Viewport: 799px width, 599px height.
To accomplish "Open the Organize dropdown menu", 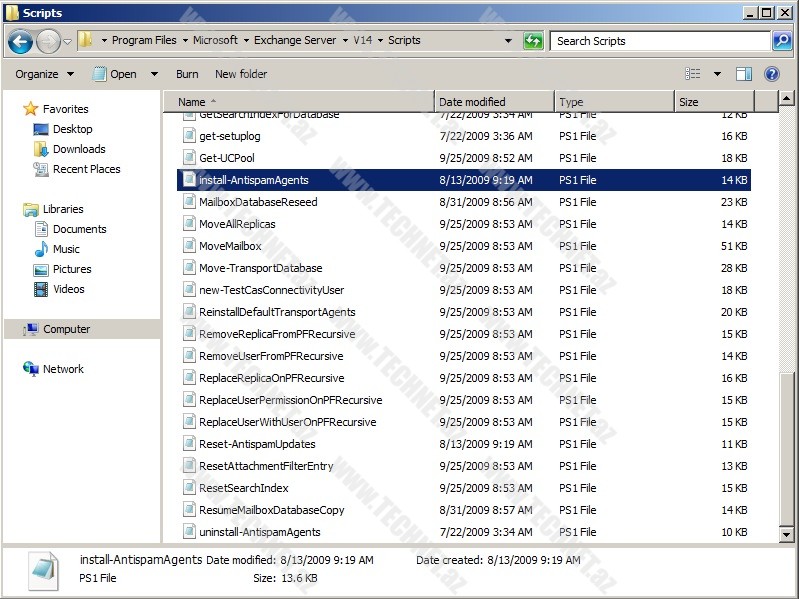I will click(44, 74).
